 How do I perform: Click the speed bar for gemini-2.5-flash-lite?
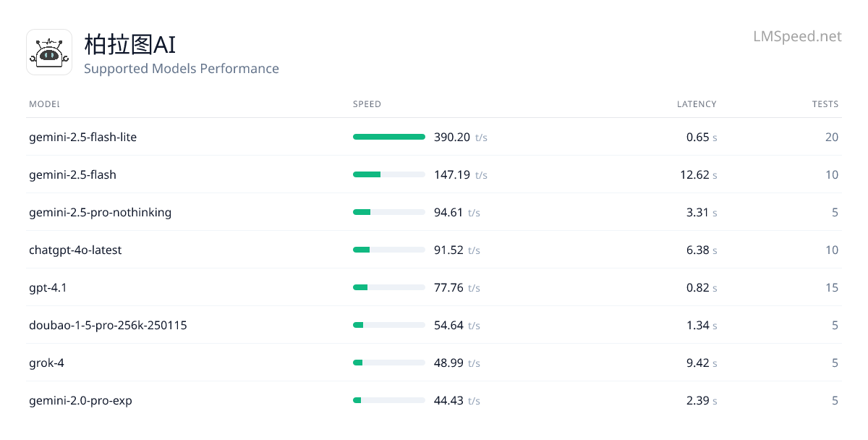[389, 137]
